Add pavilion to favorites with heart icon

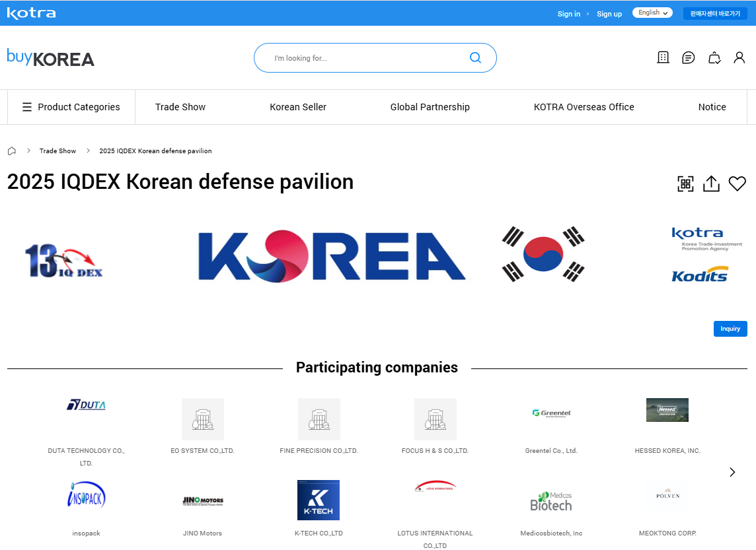[737, 184]
